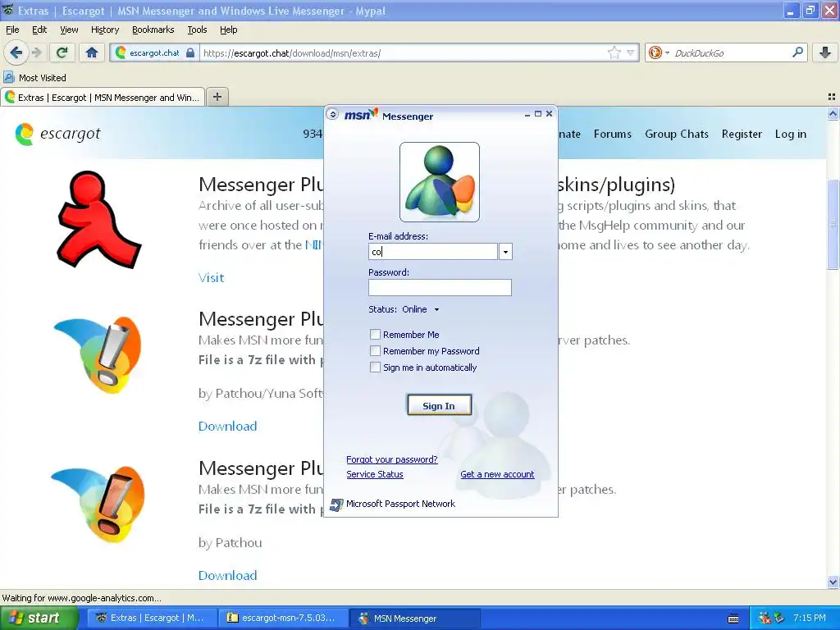Open the History menu
The width and height of the screenshot is (840, 630).
tap(104, 30)
